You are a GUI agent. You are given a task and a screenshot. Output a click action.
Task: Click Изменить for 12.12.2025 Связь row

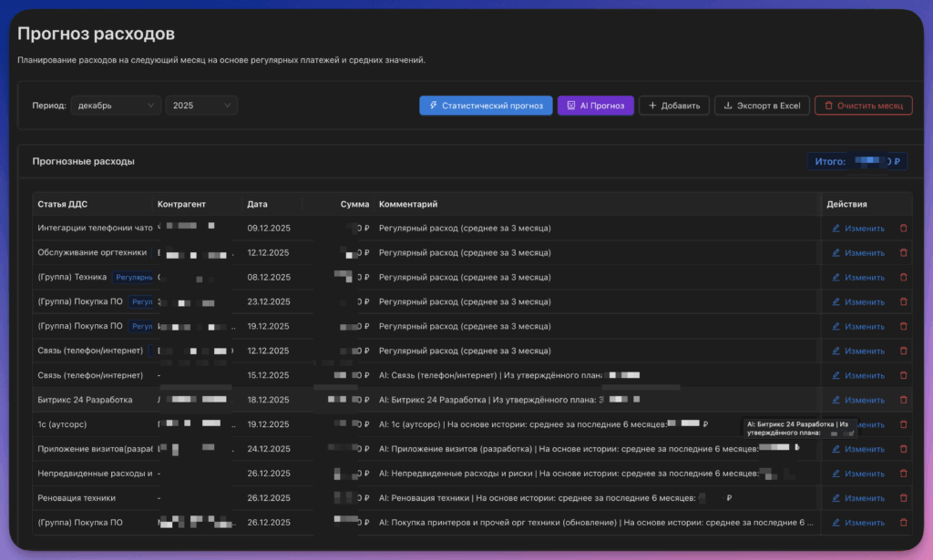(x=858, y=351)
